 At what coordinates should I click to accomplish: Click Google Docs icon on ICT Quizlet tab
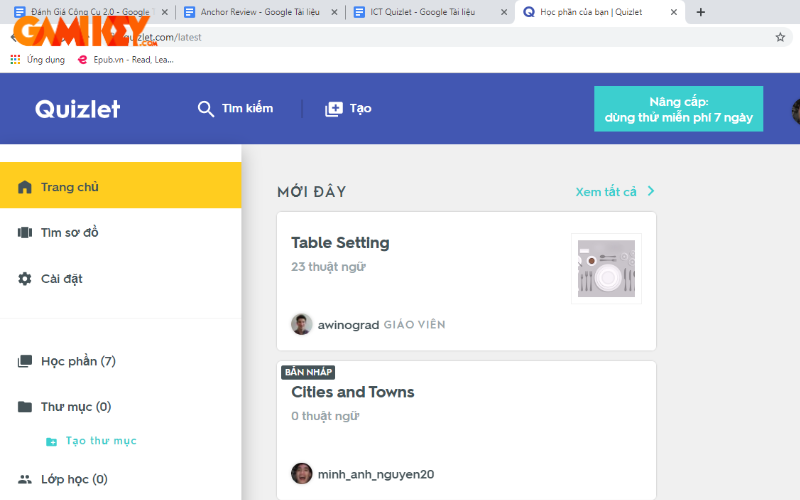(359, 12)
